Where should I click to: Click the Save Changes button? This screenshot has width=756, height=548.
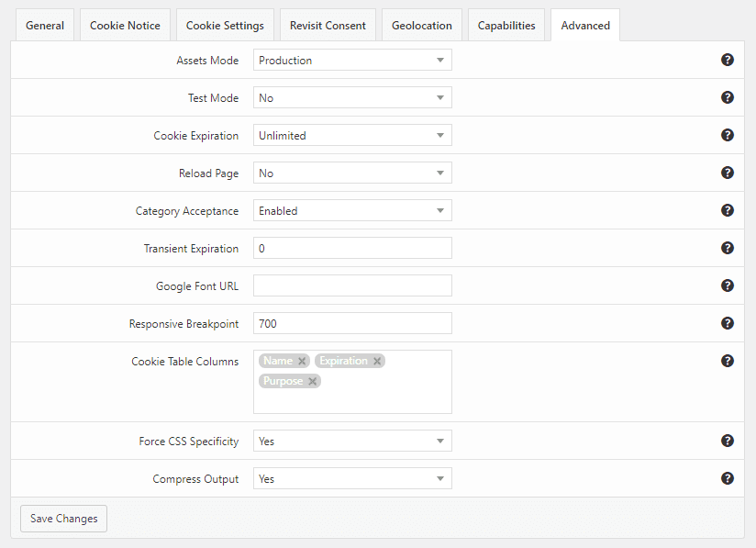(64, 519)
